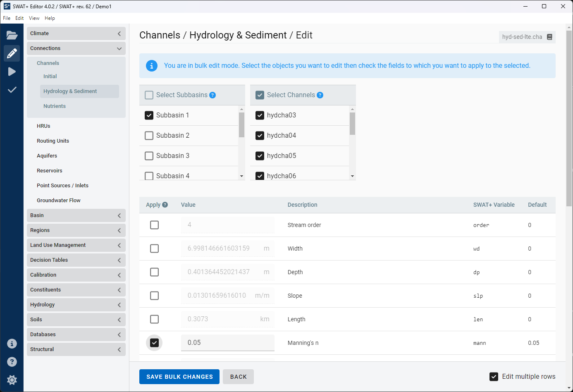The width and height of the screenshot is (573, 392).
Task: Uncheck the hydcha04 channel checkbox
Action: (260, 136)
